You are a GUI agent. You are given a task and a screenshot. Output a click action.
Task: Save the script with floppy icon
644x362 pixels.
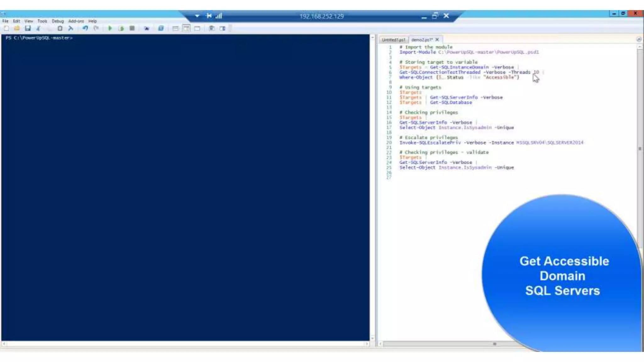click(x=28, y=29)
